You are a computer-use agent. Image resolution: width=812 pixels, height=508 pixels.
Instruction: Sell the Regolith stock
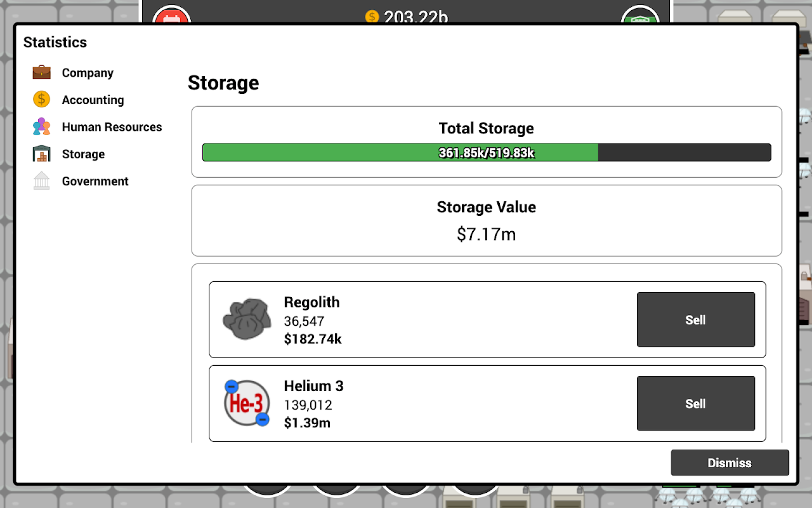click(696, 319)
